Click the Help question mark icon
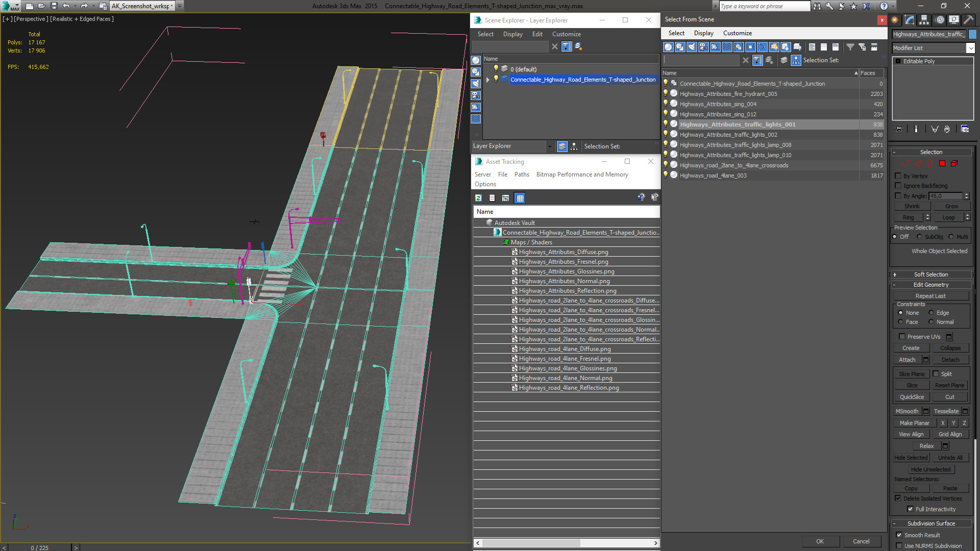The width and height of the screenshot is (980, 551). (x=884, y=6)
